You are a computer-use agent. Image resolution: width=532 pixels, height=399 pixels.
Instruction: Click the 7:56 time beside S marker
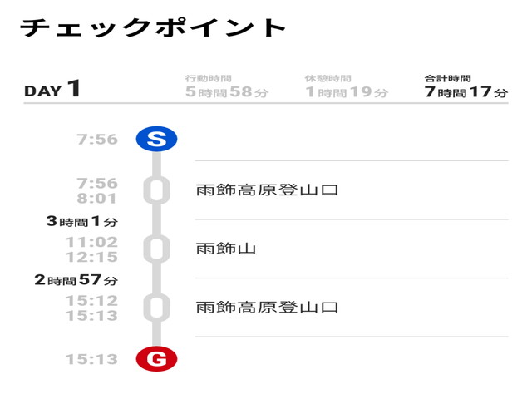coord(97,139)
